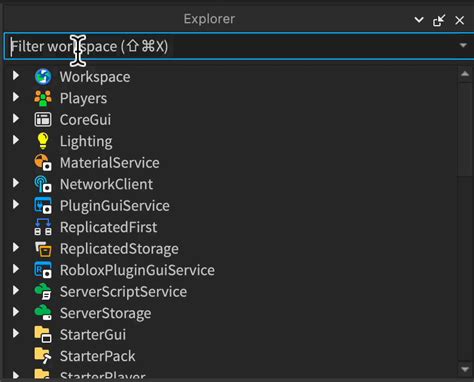This screenshot has height=382, width=474.
Task: Select the StarterPack row label
Action: [x=98, y=356]
